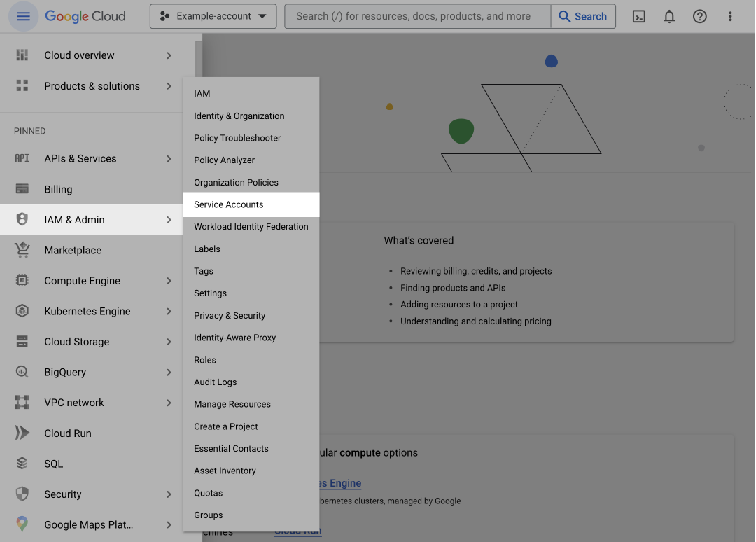Expand the BigQuery submenu arrow
This screenshot has height=542, width=756.
pyautogui.click(x=169, y=373)
